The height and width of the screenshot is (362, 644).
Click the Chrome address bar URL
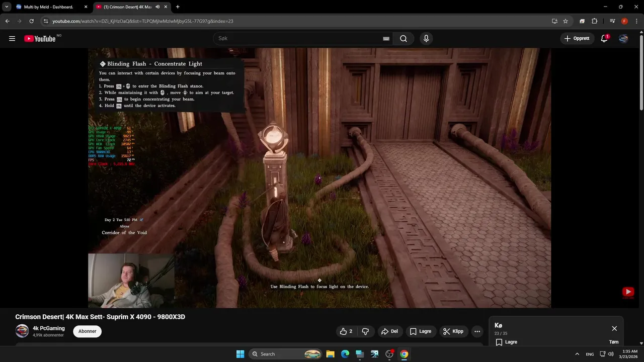click(x=142, y=21)
